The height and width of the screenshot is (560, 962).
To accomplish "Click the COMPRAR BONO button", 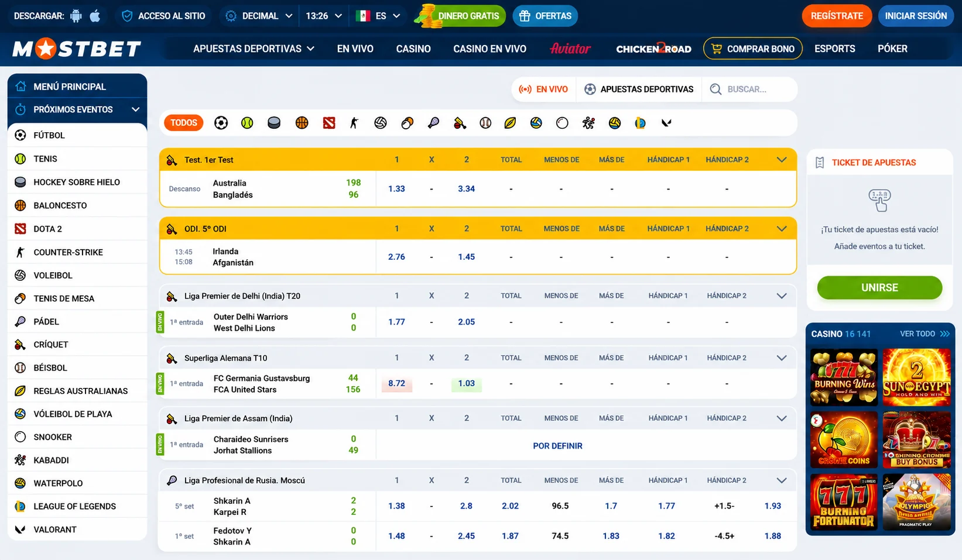I will [752, 49].
